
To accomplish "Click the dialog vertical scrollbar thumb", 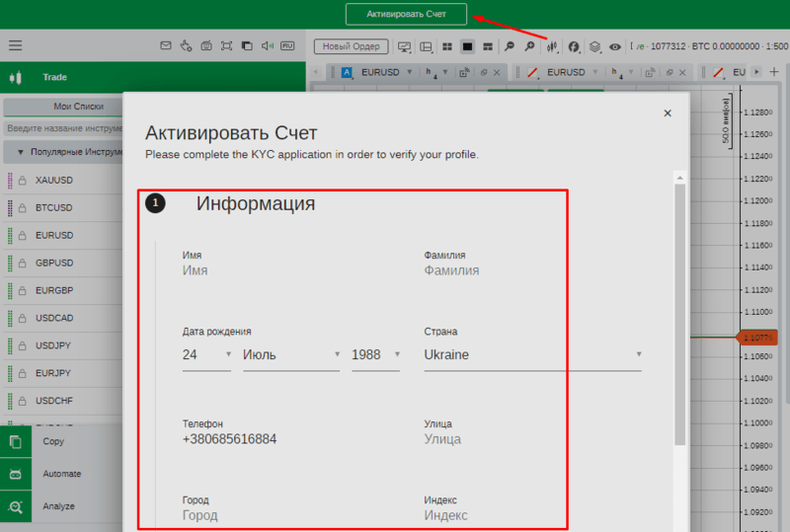I will tap(680, 315).
